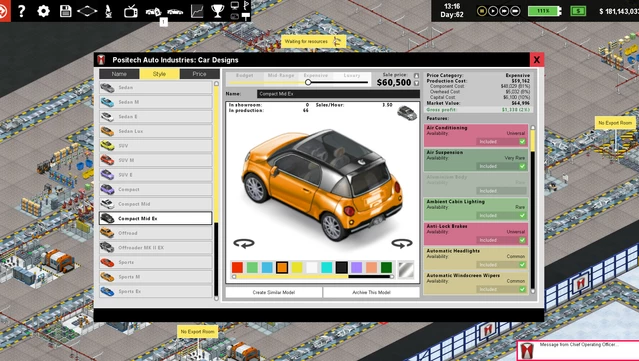Toggle Anti-Lock Brakes Included checkbox
This screenshot has height=361, width=639.
pyautogui.click(x=522, y=240)
